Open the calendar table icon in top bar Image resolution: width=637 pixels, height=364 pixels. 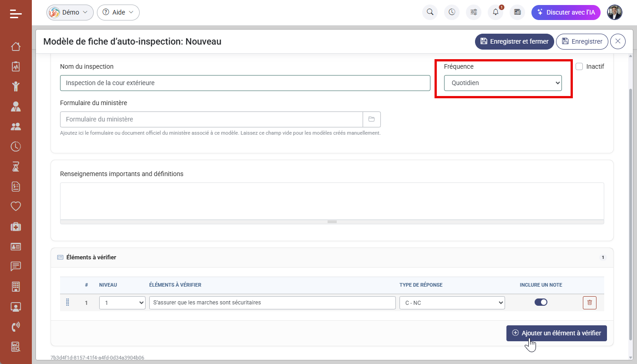pyautogui.click(x=517, y=12)
